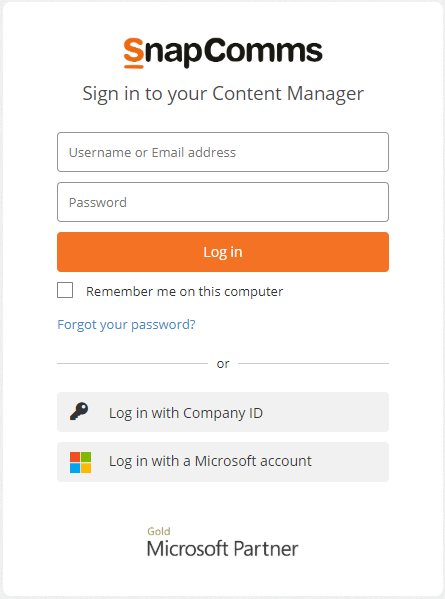Click the "Remember me on this computer" label

(x=184, y=291)
